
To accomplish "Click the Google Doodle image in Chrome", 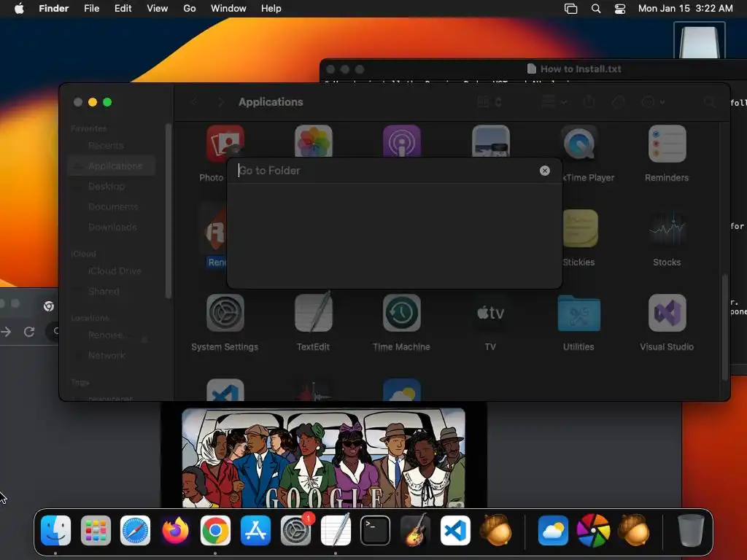I will pos(323,458).
